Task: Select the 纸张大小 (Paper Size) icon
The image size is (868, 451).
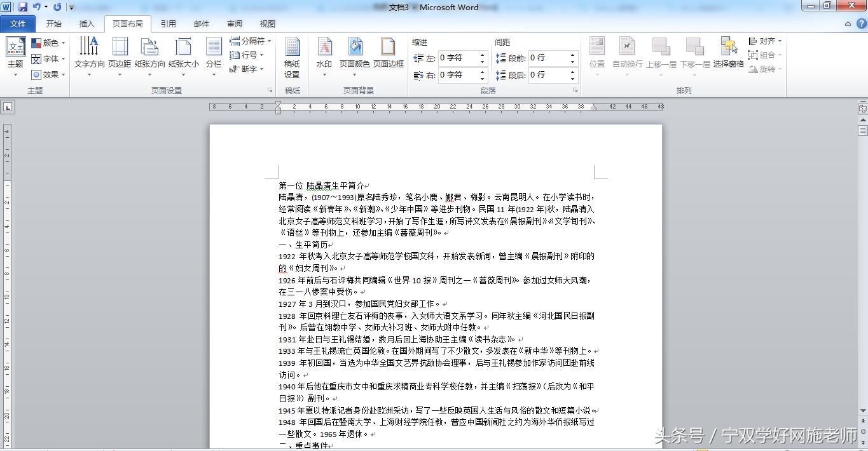Action: point(184,56)
